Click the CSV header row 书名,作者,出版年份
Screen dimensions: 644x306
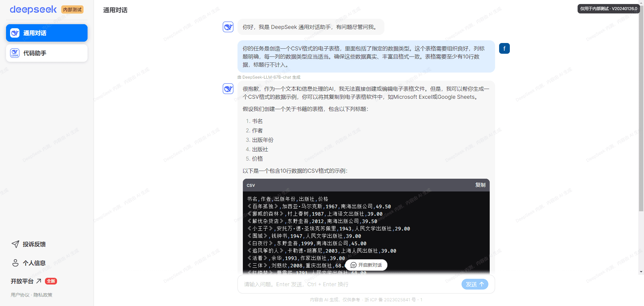[287, 199]
